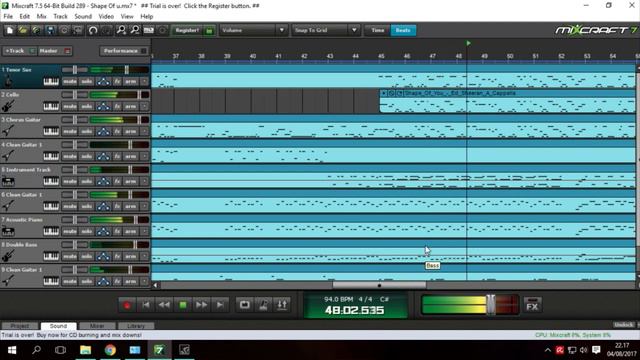
Task: Click the automation icon on Chorus Guitar track
Action: 103,131
